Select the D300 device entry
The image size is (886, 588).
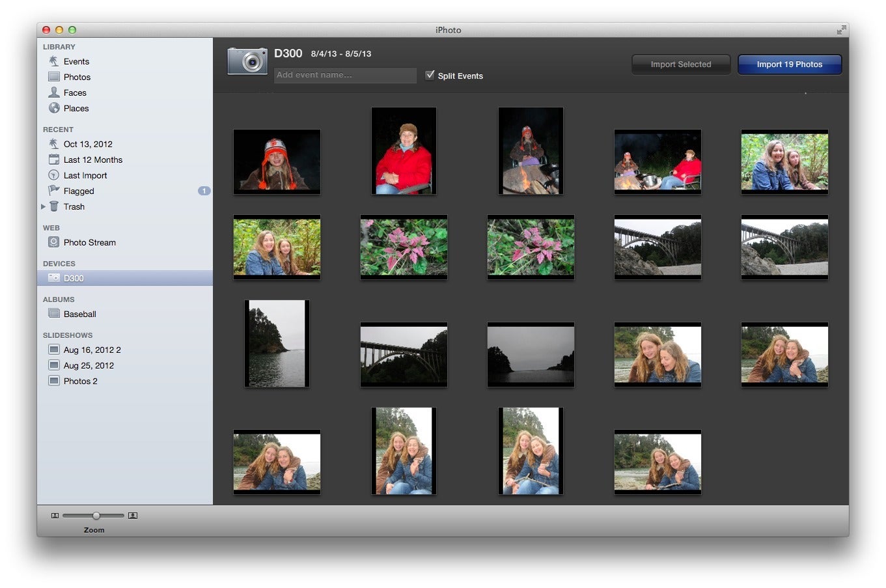(125, 278)
